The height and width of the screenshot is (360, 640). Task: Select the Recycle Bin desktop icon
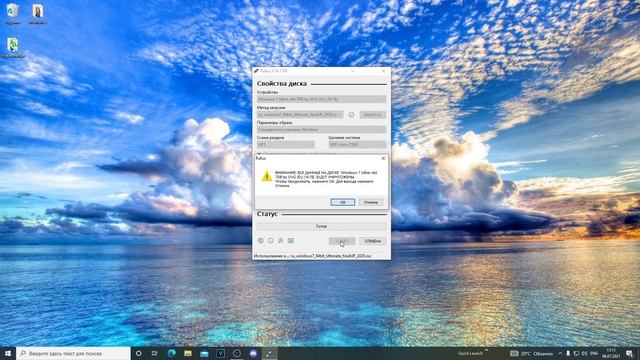tap(13, 13)
